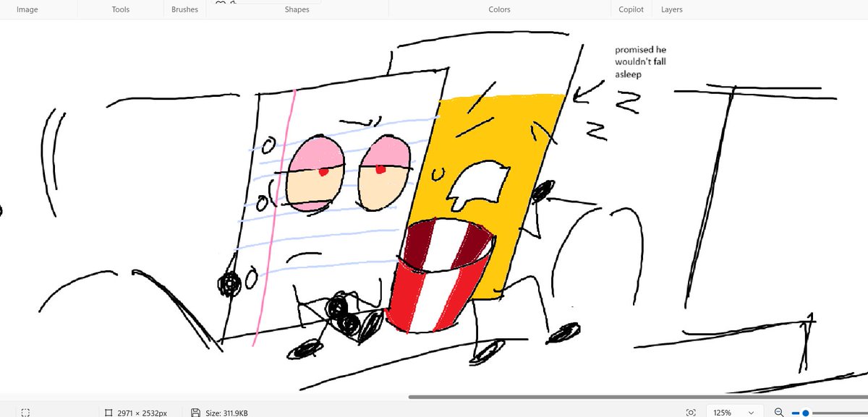Click the "Tools" ribbon group label

coord(122,9)
